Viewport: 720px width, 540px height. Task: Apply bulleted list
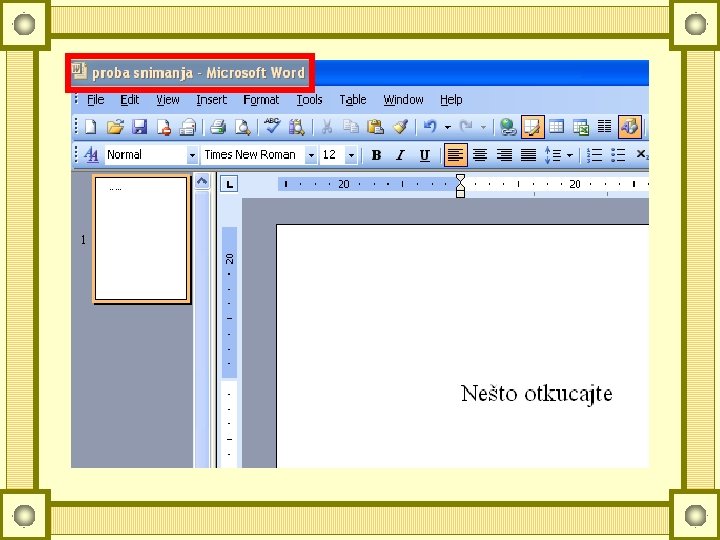618,155
